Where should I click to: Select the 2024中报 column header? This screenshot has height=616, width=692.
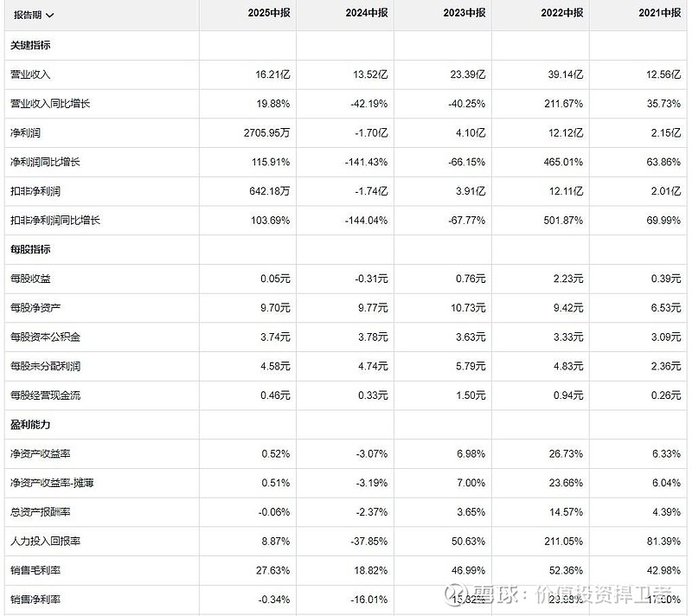click(366, 13)
